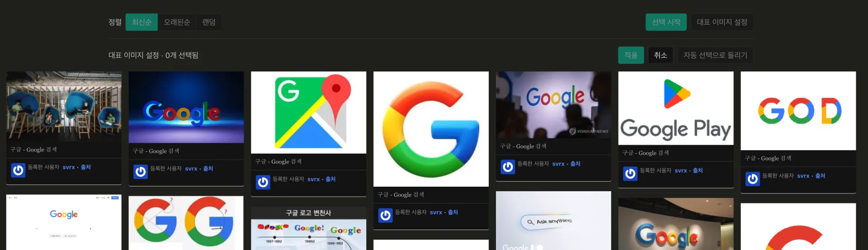
Task: Select the Google office pods photo thumbnail
Action: (64, 106)
